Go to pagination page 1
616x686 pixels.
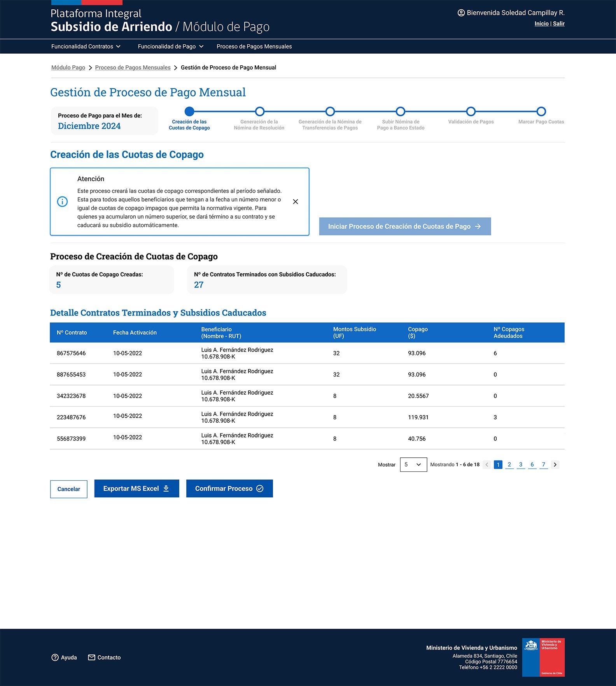[498, 465]
